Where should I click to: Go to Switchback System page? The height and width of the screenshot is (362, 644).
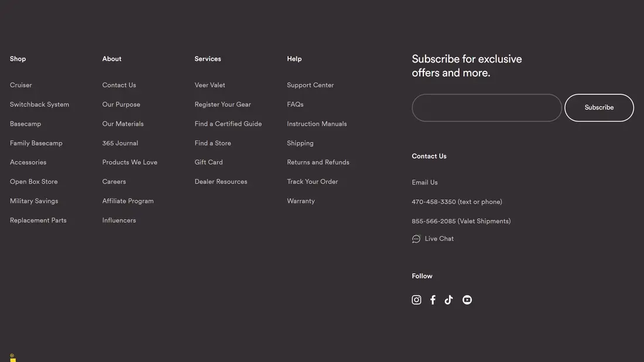point(39,105)
